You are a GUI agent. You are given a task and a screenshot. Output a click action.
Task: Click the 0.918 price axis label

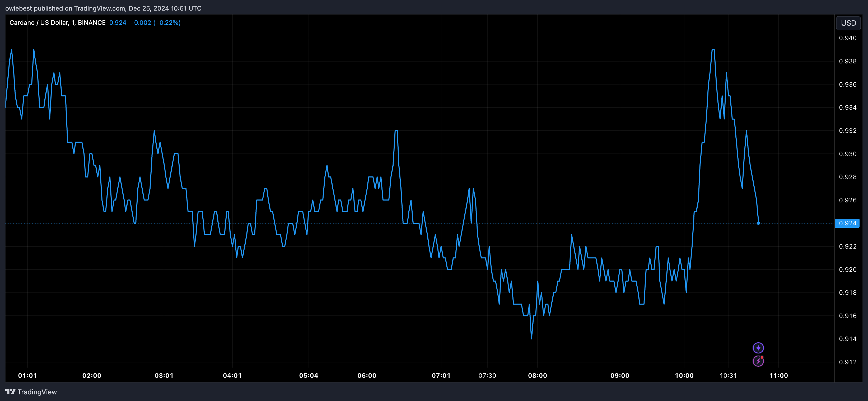pyautogui.click(x=847, y=292)
